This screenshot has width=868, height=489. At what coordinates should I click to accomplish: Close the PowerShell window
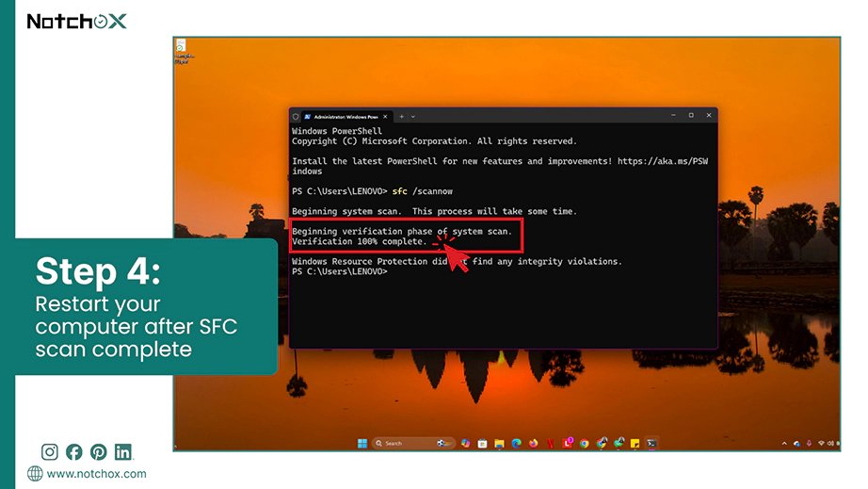click(709, 115)
